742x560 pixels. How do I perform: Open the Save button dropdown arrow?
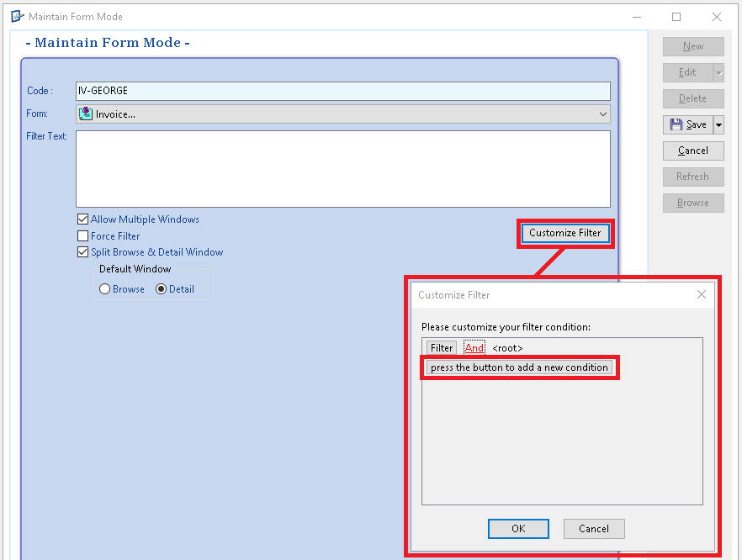tap(718, 125)
